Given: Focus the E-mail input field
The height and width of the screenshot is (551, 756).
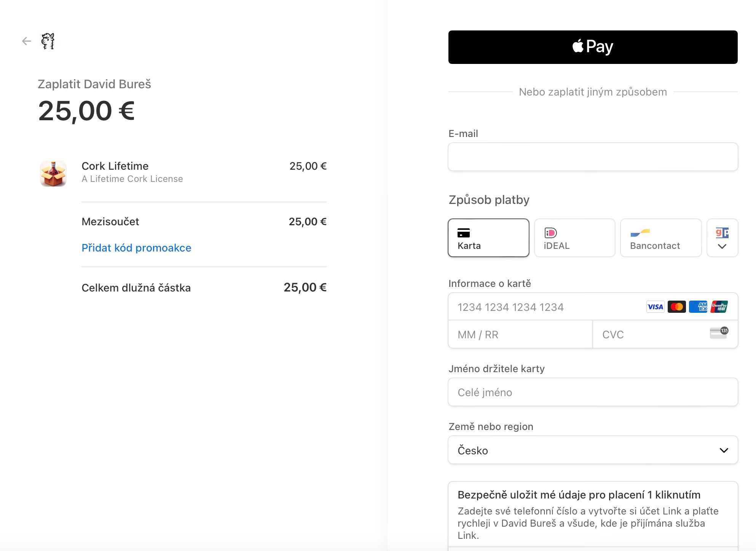Looking at the screenshot, I should point(593,157).
